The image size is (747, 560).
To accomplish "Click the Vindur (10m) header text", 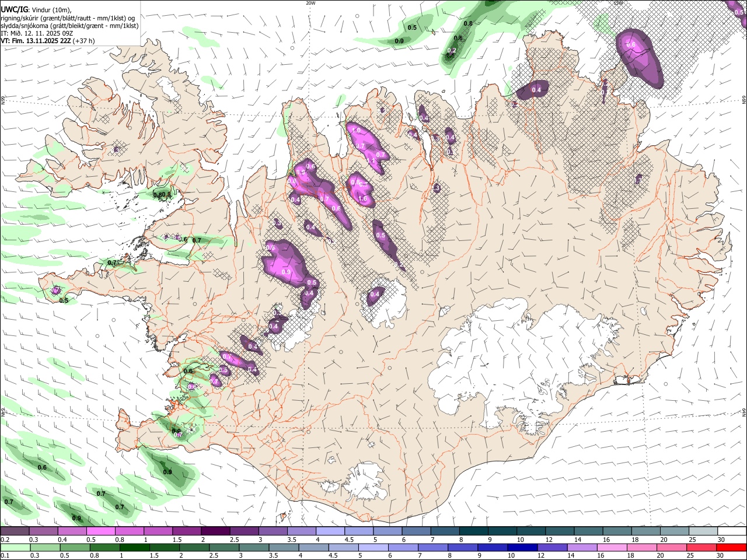I will point(50,10).
